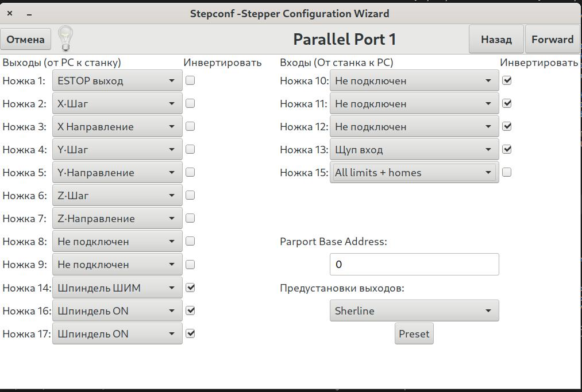Expand the Ножка 13 Щуп вход dropdown

[414, 150]
